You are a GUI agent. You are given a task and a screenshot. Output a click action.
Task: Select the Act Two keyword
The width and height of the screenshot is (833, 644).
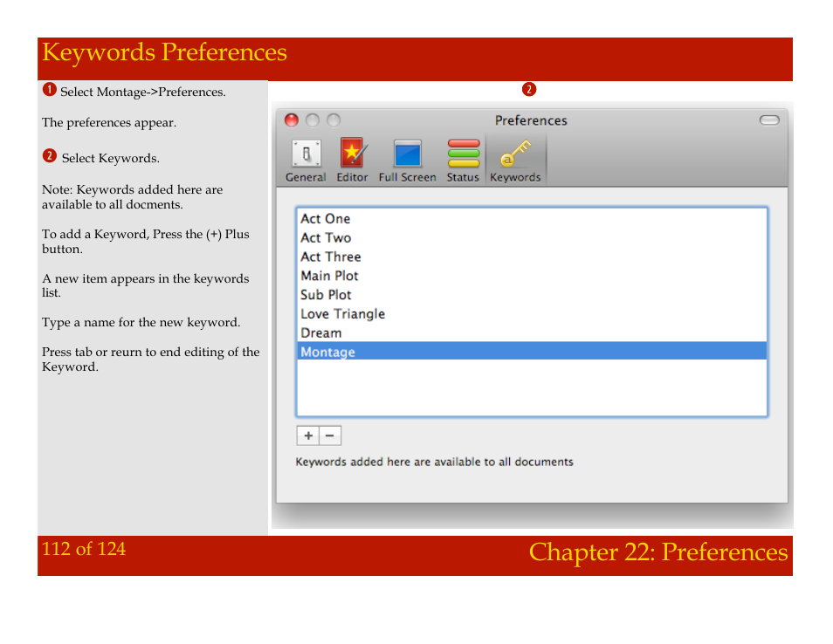coord(532,238)
